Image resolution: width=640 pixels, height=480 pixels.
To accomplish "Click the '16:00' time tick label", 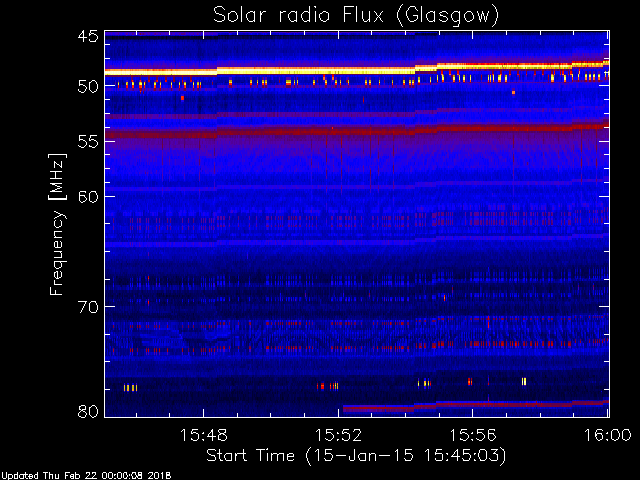I will coord(608,436).
